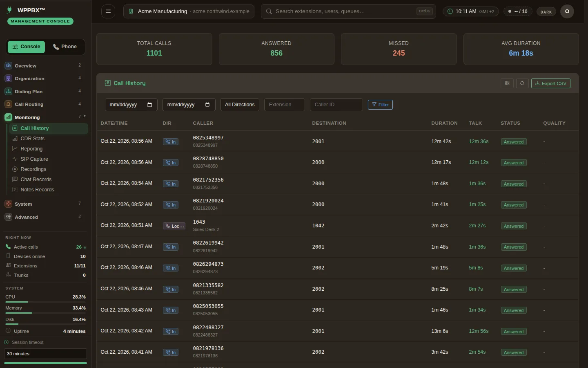This screenshot has width=588, height=368.
Task: Switch to Phone mode
Action: [x=65, y=47]
